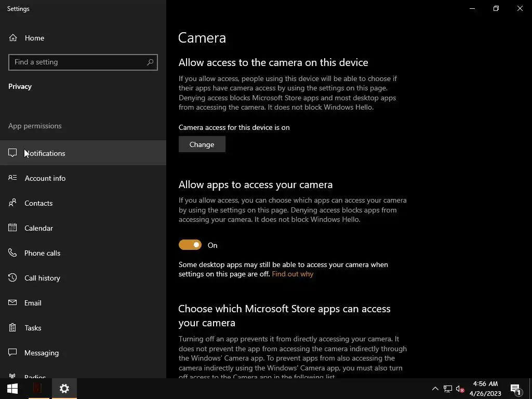The height and width of the screenshot is (399, 532).
Task: Restore down the Settings window
Action: coord(496,8)
